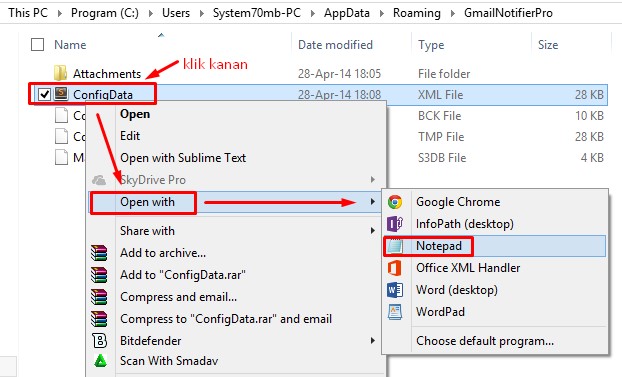Uncheck the ConfigData file checkbox
This screenshot has height=377, width=622.
point(44,94)
